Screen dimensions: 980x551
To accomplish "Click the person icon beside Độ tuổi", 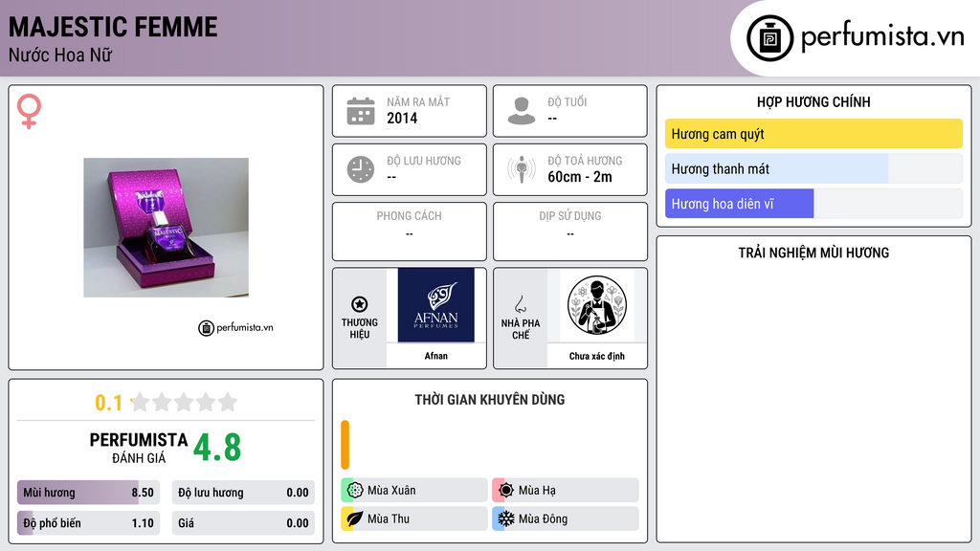I will coord(522,111).
